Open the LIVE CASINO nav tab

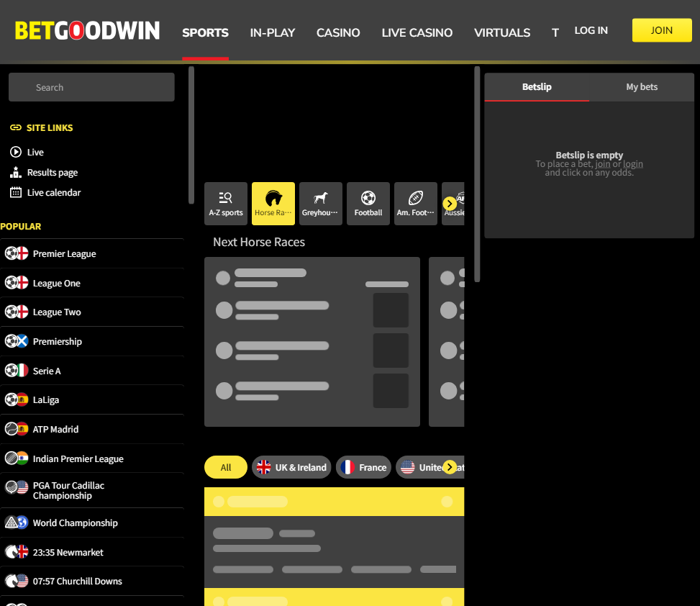[x=417, y=32]
